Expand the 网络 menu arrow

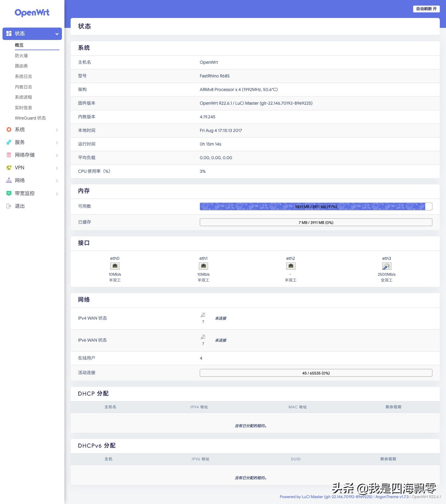click(x=57, y=181)
